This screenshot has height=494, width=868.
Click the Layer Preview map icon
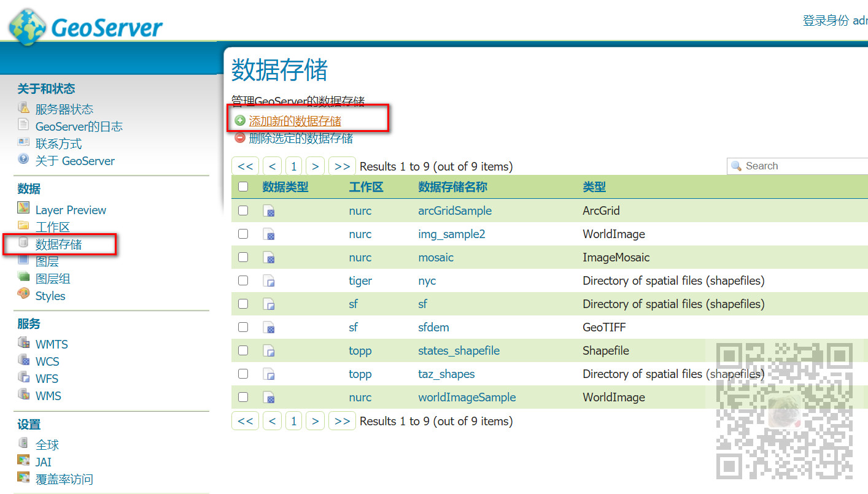click(23, 209)
